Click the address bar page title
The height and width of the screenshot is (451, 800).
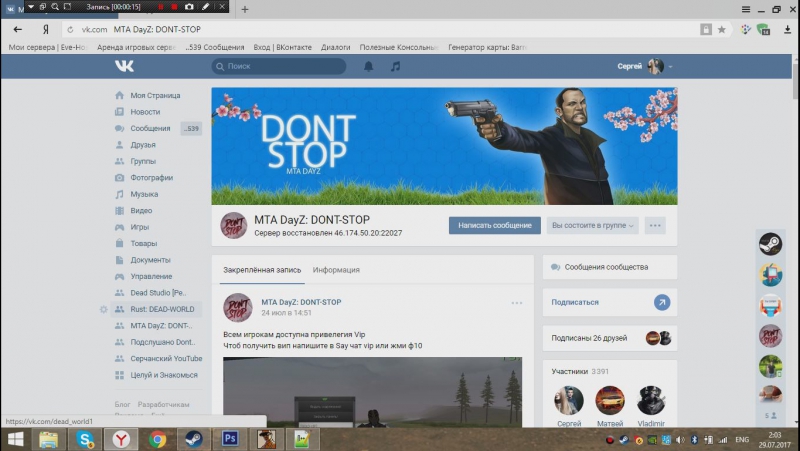pyautogui.click(x=157, y=30)
